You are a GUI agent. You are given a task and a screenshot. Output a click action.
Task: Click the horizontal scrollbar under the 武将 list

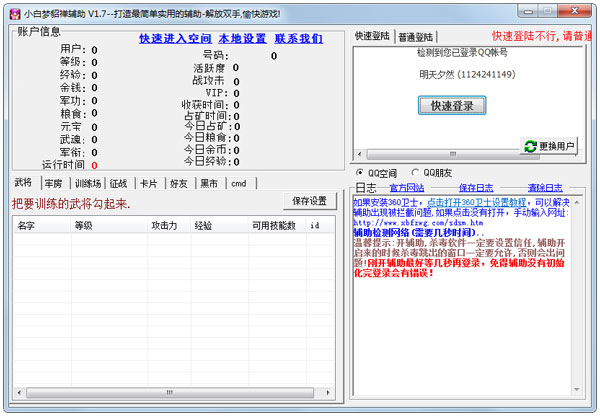click(170, 391)
